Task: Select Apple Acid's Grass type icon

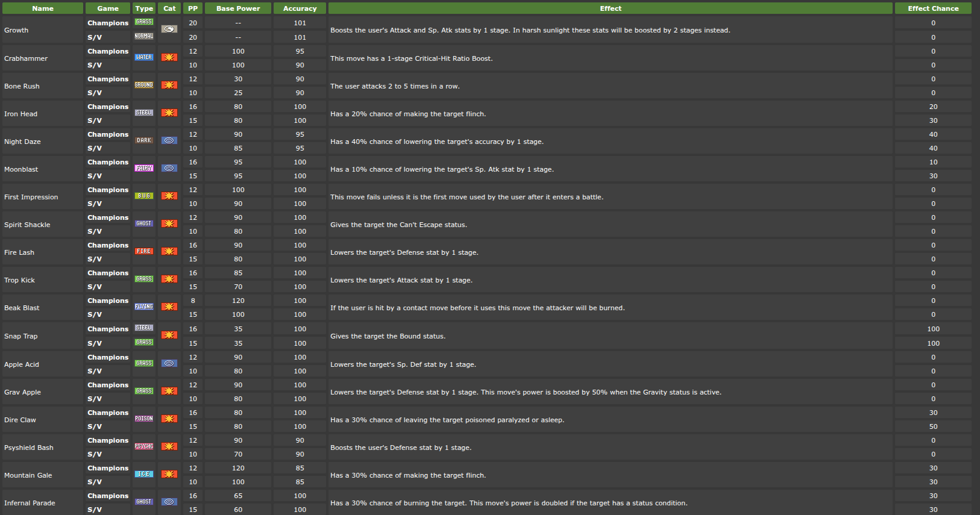Action: click(144, 363)
